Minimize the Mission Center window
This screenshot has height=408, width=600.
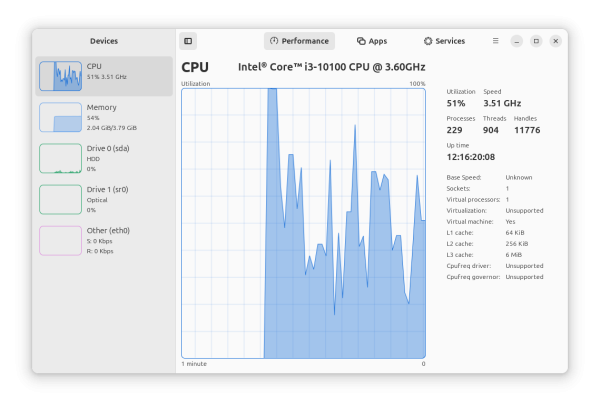click(516, 41)
